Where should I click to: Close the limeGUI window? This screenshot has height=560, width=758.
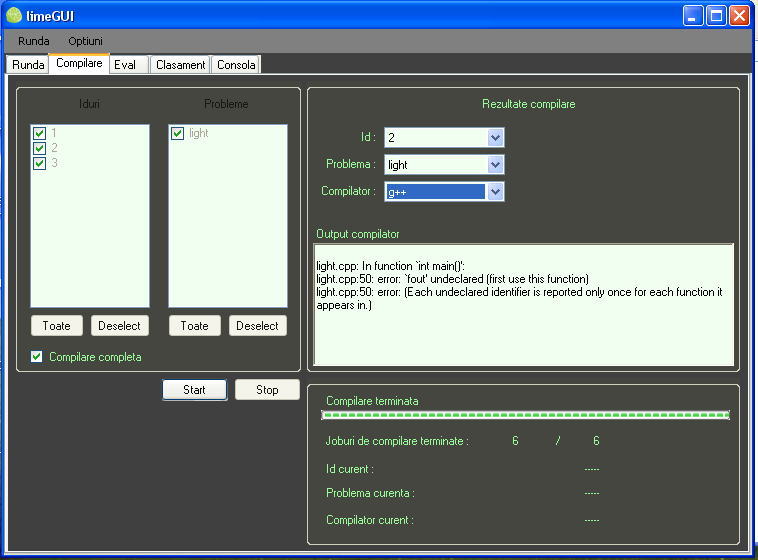pyautogui.click(x=739, y=16)
